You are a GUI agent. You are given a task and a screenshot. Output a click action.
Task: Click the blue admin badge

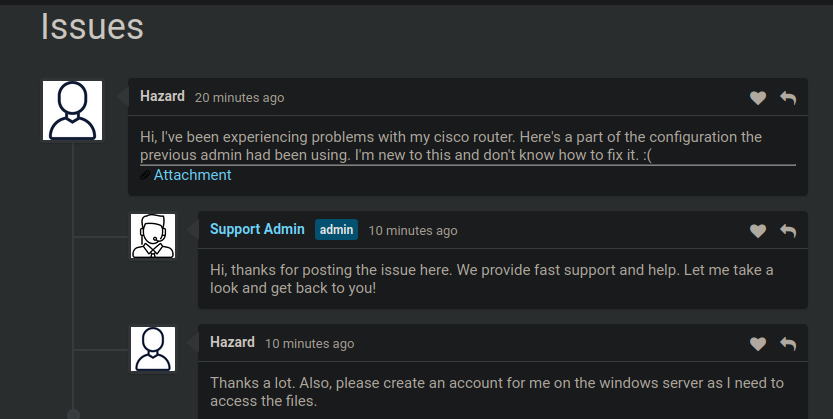point(337,230)
